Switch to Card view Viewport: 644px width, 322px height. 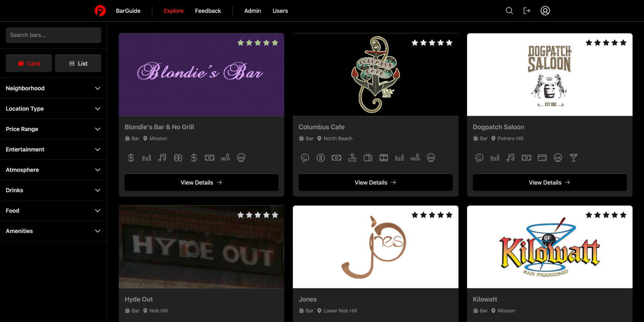[x=29, y=63]
